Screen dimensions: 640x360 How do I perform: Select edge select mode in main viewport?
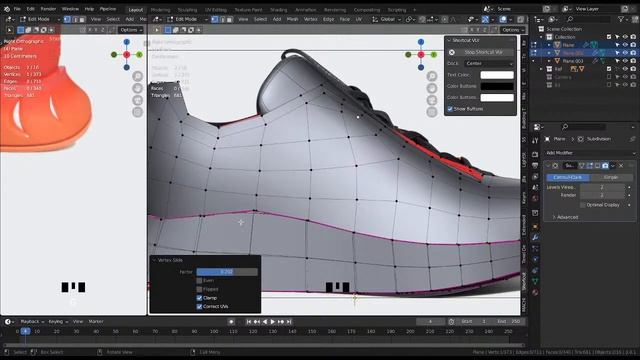pos(222,19)
